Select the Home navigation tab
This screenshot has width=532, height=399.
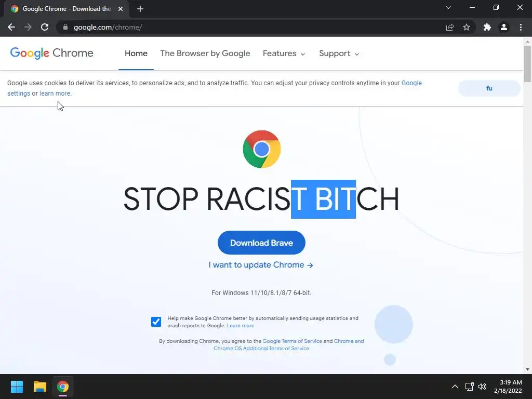[x=136, y=54]
